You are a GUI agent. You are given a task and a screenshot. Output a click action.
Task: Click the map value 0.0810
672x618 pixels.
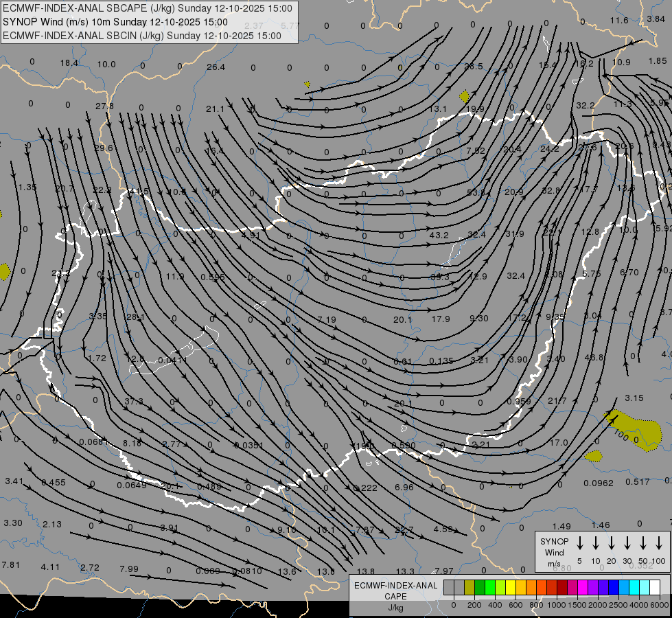[x=247, y=571]
